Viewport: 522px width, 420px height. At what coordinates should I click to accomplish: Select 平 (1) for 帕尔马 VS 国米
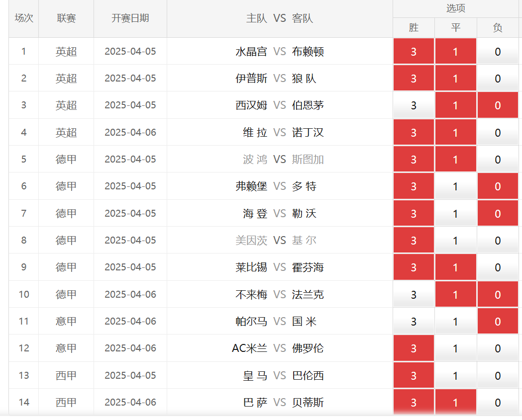455,321
